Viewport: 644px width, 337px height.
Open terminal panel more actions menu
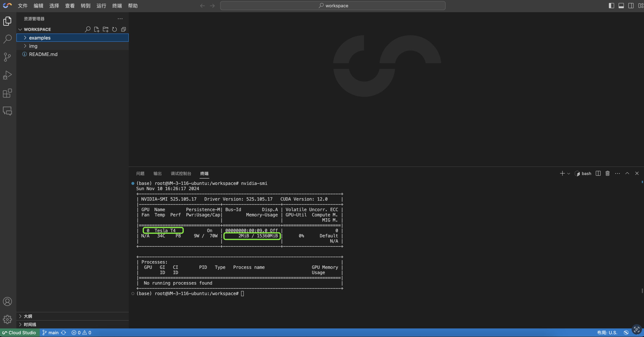tap(618, 173)
